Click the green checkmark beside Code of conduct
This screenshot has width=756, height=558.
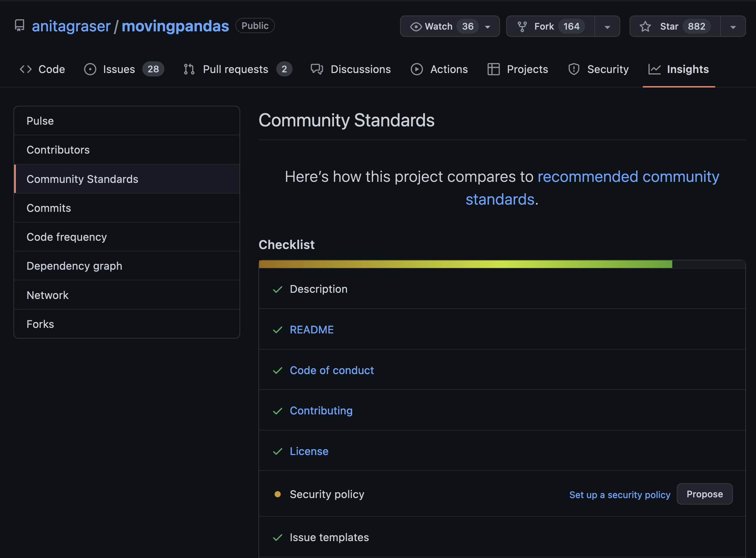(x=277, y=371)
